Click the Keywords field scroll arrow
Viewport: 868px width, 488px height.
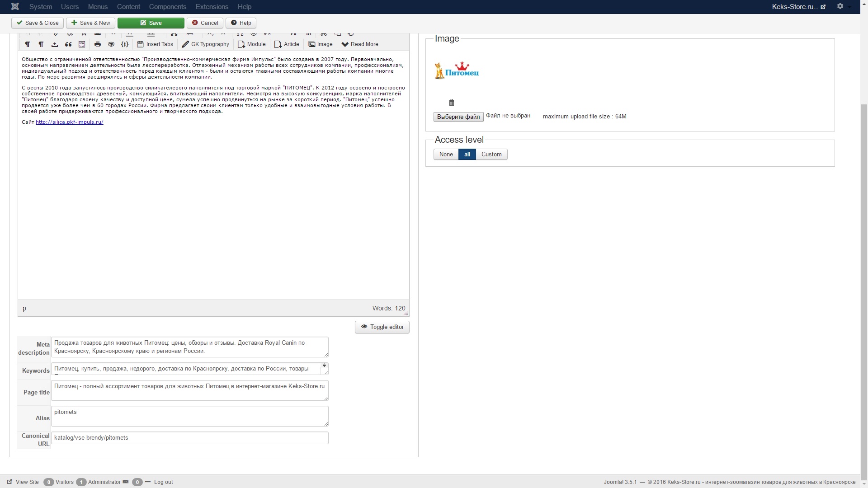coord(324,366)
